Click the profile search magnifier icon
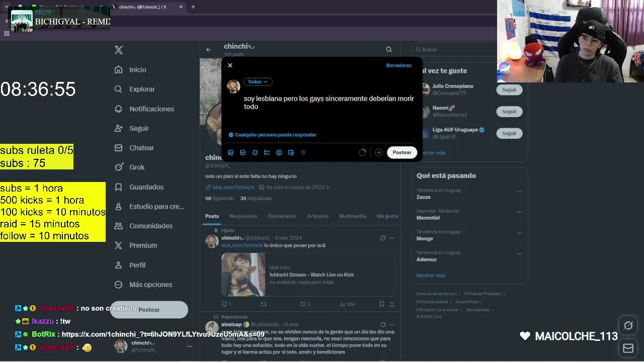This screenshot has height=362, width=644. [x=389, y=49]
